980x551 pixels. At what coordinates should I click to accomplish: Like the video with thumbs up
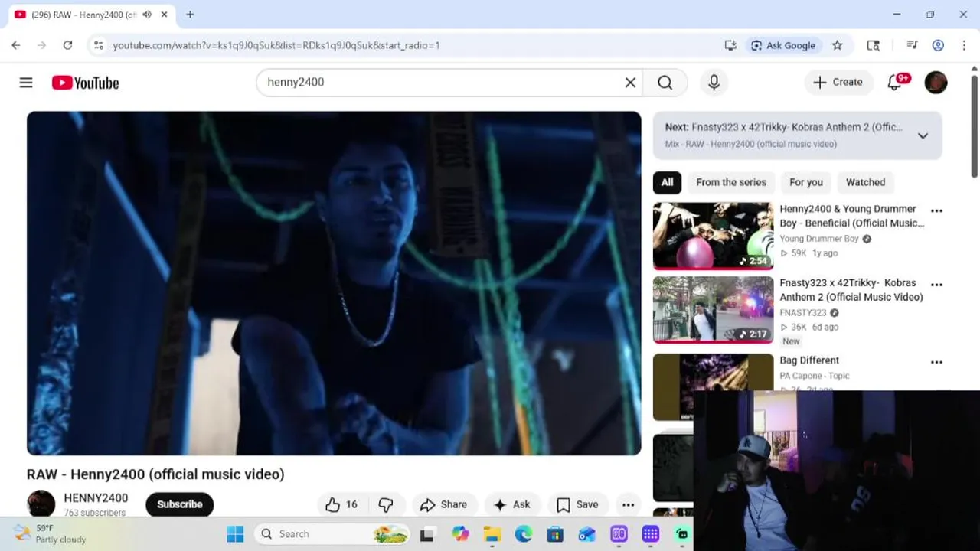tap(341, 504)
